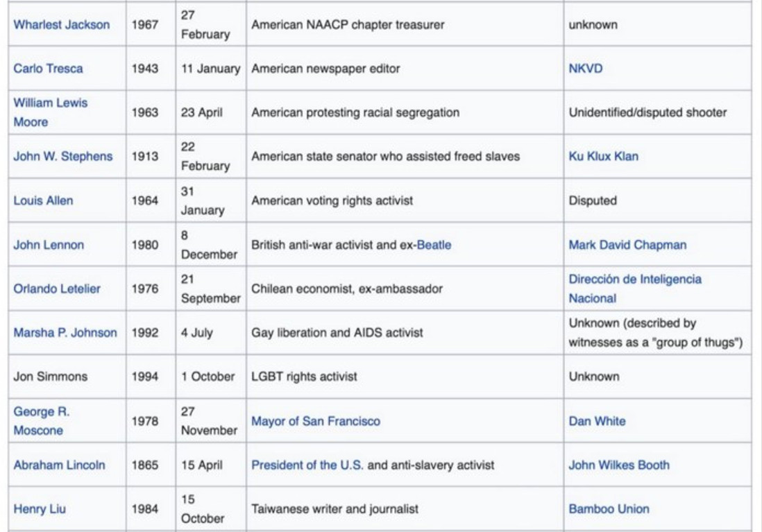Select 'Unknown' in Jon Simmons row
The image size is (762, 532).
coord(594,377)
